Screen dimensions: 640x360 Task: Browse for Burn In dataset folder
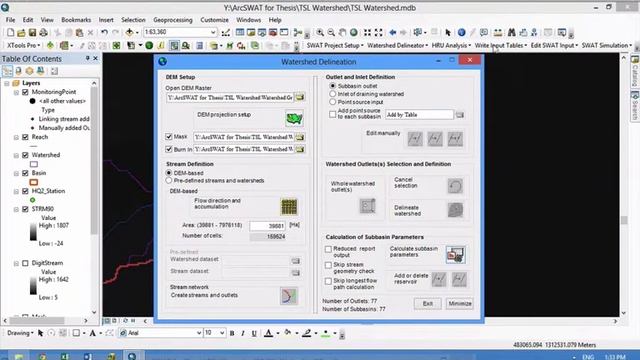[x=300, y=149]
